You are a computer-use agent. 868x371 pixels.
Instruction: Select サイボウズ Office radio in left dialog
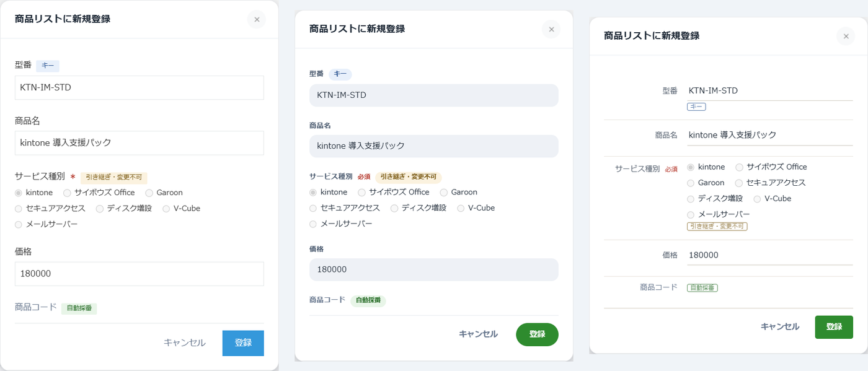(67, 193)
